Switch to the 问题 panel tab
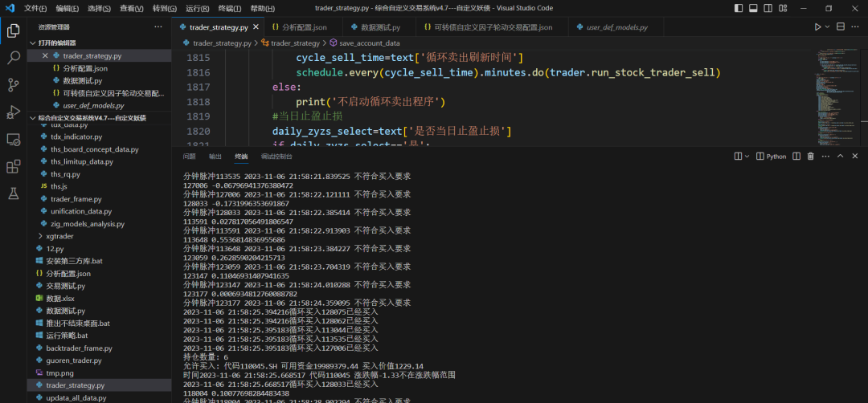This screenshot has width=868, height=403. point(190,157)
